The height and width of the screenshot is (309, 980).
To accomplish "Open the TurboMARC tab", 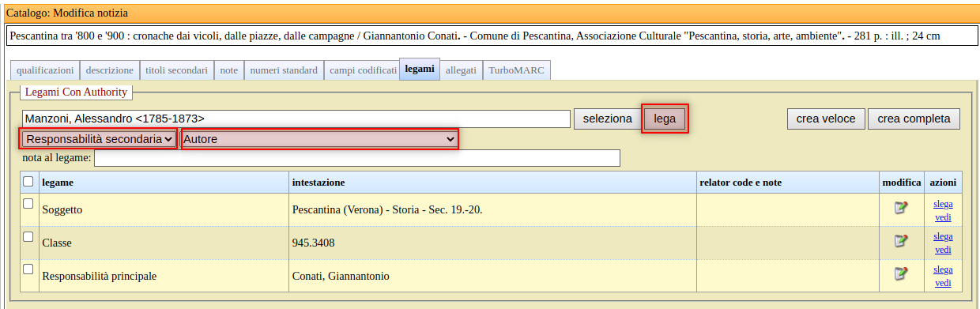I will (516, 70).
